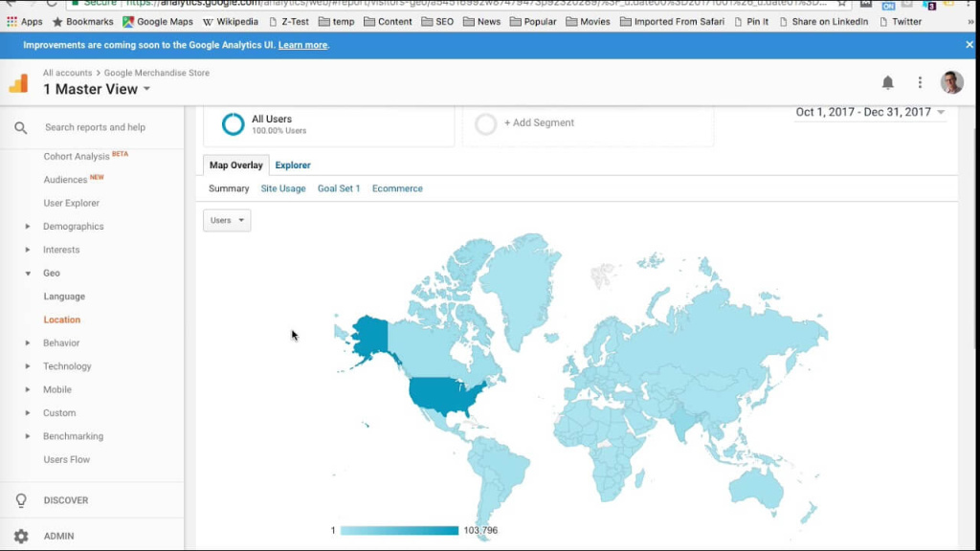Switch to Ecommerce sub-tab
Screen dimensions: 980x551
click(397, 188)
